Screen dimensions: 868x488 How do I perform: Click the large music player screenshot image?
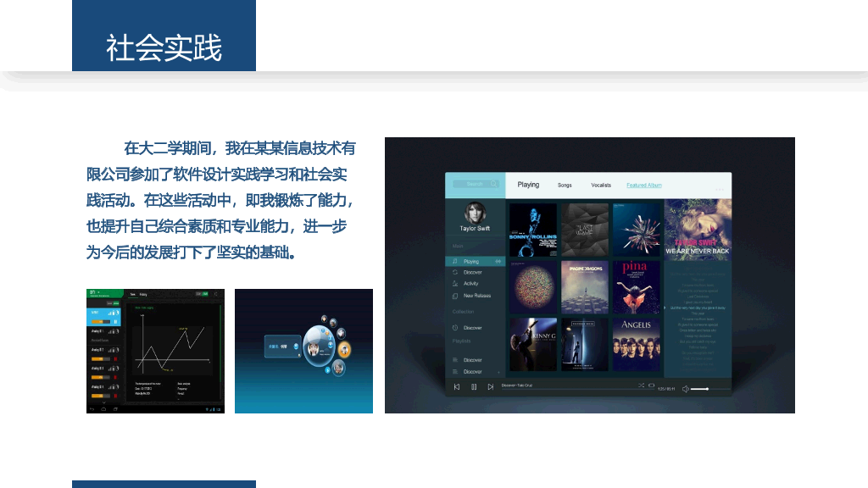pos(590,275)
